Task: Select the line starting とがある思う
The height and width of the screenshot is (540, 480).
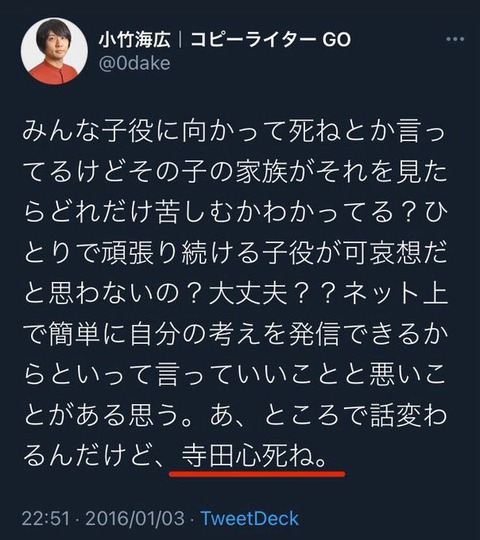Action: click(236, 414)
